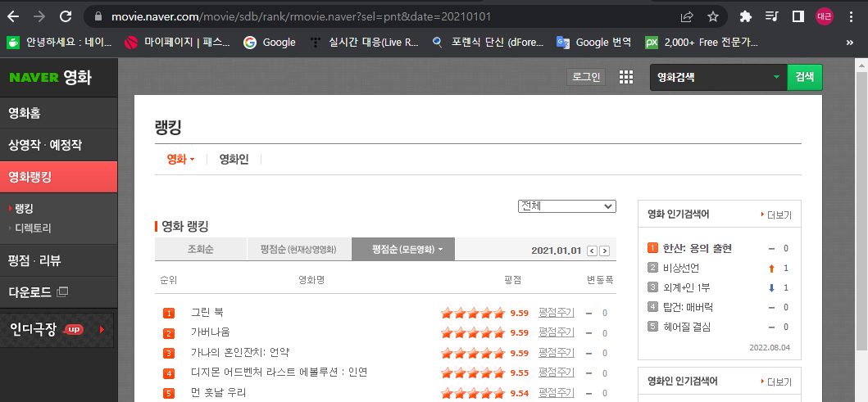The image size is (868, 402).
Task: Select 디렉토리 sub-item in sidebar
Action: [x=33, y=228]
